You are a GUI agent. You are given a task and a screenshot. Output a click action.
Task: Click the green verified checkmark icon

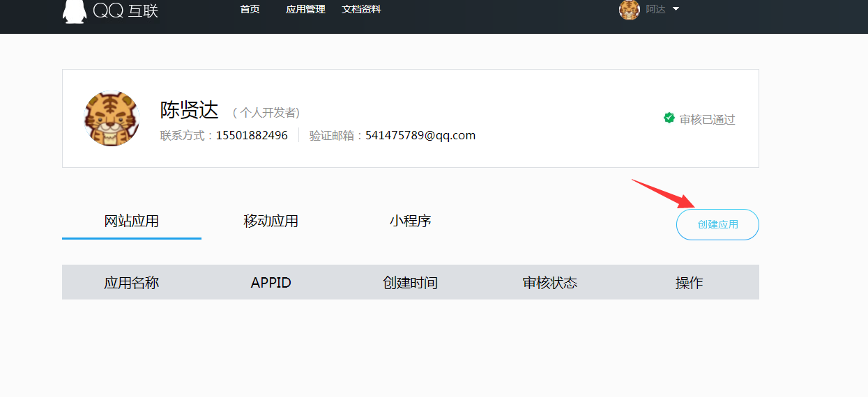(x=669, y=118)
